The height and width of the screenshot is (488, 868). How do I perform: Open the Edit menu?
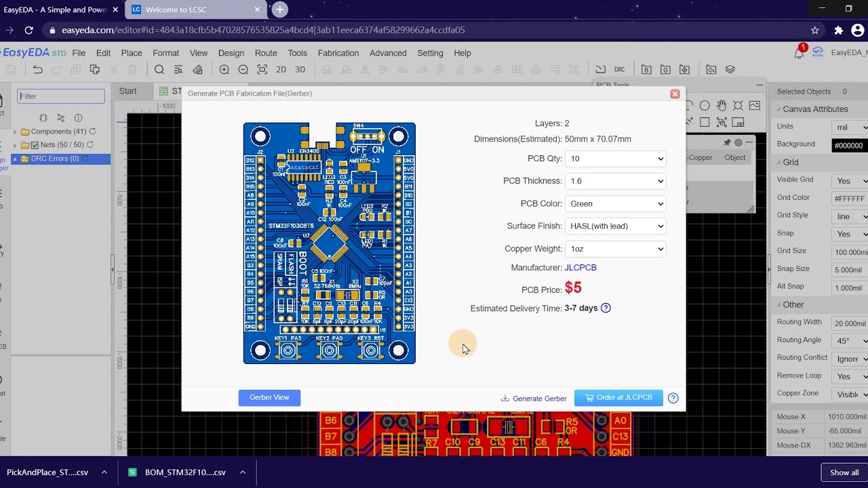click(103, 53)
